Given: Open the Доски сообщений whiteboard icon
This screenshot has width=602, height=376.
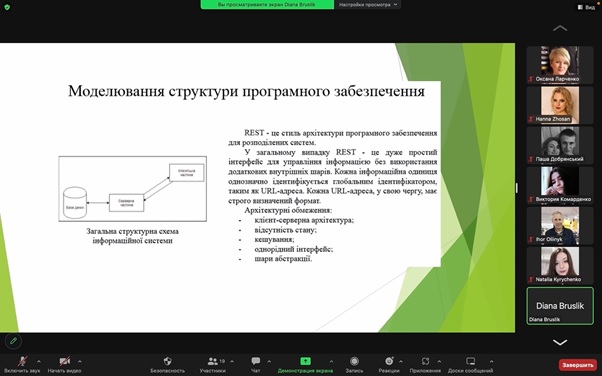Looking at the screenshot, I should point(470,361).
